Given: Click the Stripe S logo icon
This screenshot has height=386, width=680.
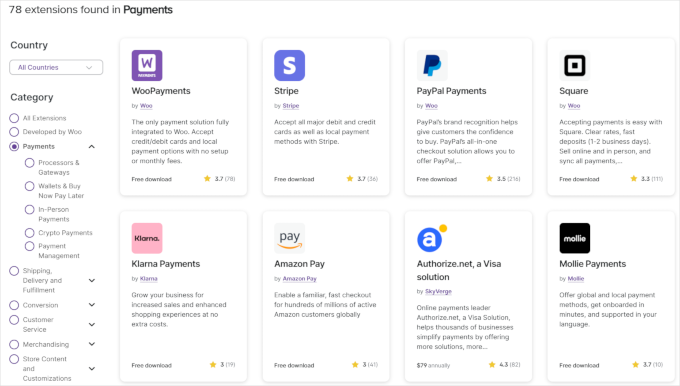Looking at the screenshot, I should (290, 65).
